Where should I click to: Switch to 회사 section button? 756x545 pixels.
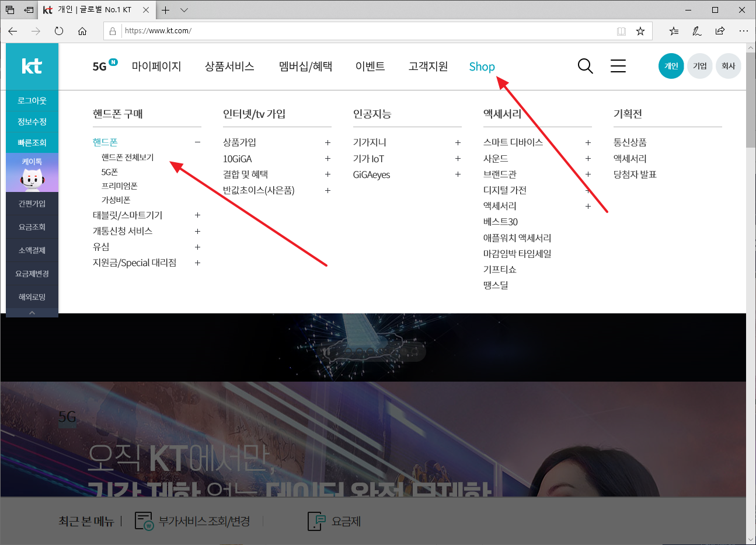coord(729,66)
